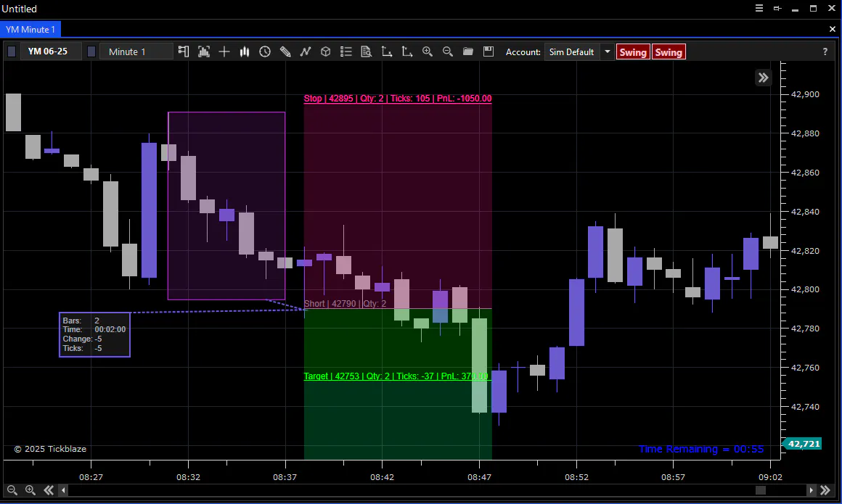Open the window hamburger menu

coord(759,8)
